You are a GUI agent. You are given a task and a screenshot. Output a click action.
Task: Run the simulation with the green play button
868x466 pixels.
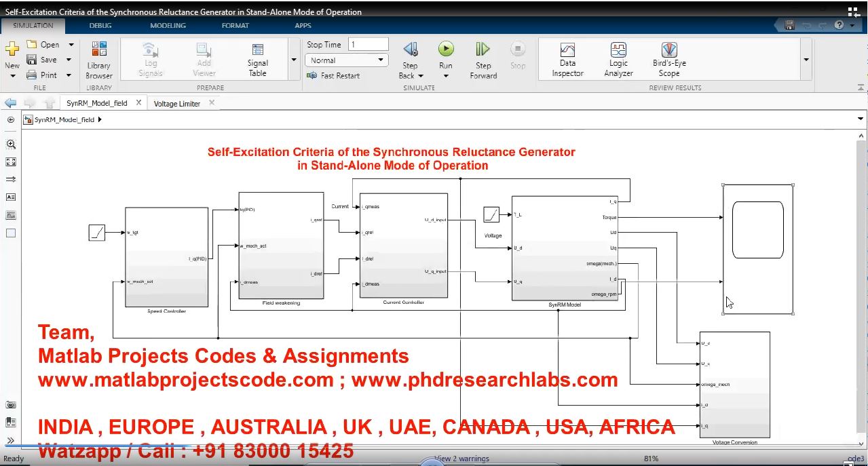click(x=445, y=49)
